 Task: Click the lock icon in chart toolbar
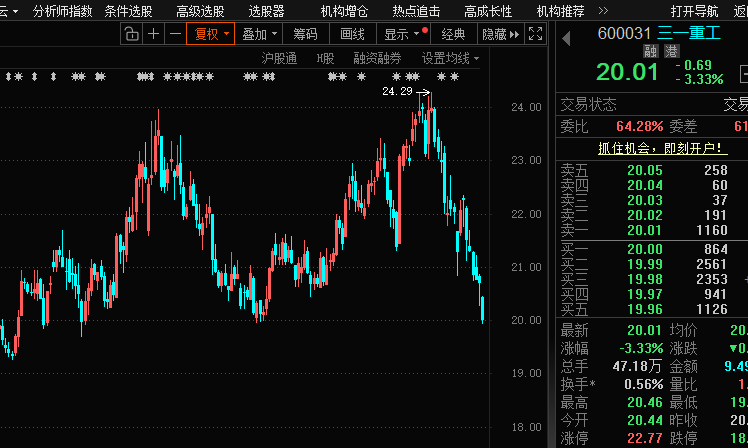click(132, 34)
